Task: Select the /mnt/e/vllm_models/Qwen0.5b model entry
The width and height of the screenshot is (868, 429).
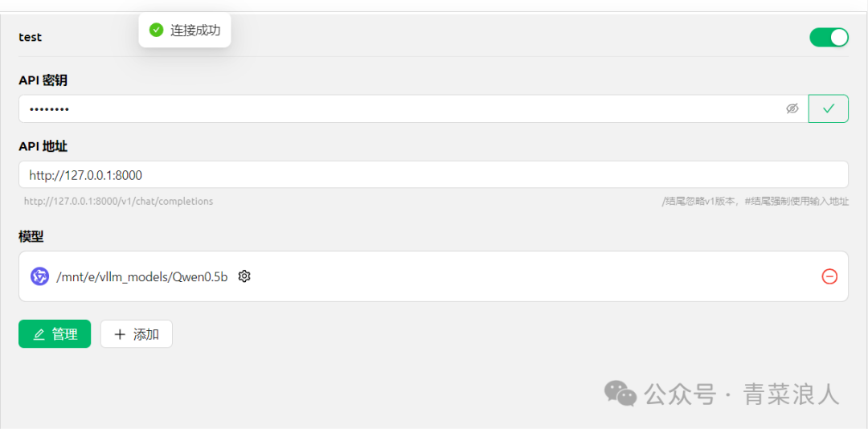Action: [x=433, y=276]
